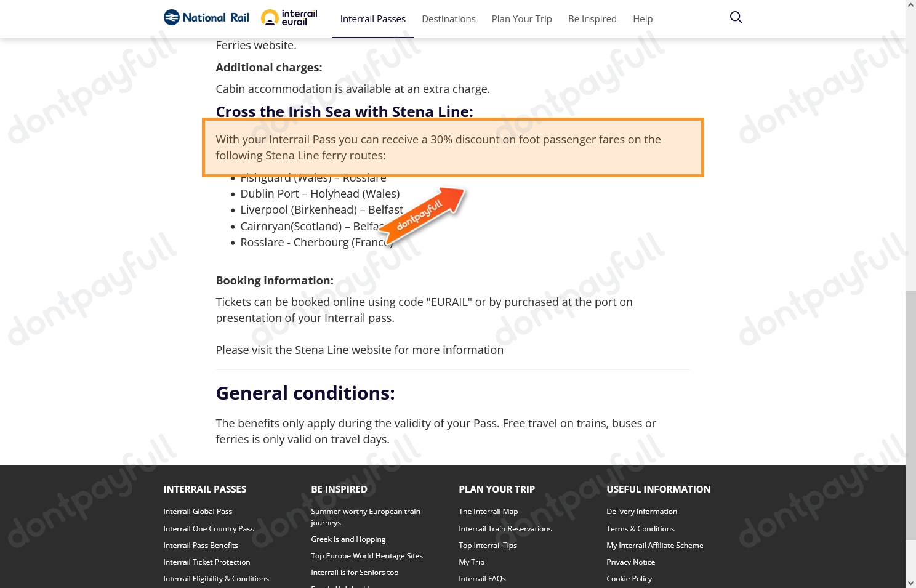This screenshot has width=916, height=588.
Task: Click the 'Booking information:' heading
Action: (x=275, y=281)
